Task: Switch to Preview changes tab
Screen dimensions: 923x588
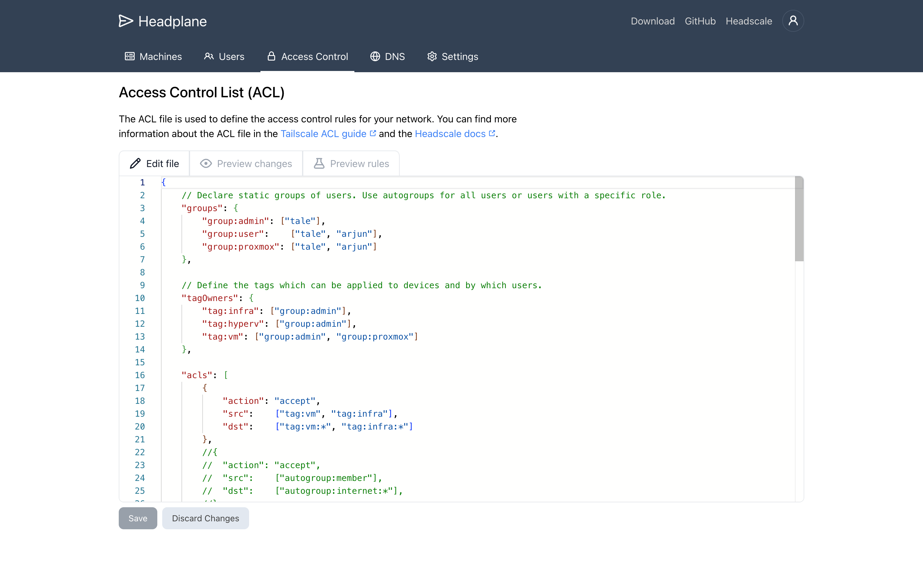Action: tap(246, 164)
